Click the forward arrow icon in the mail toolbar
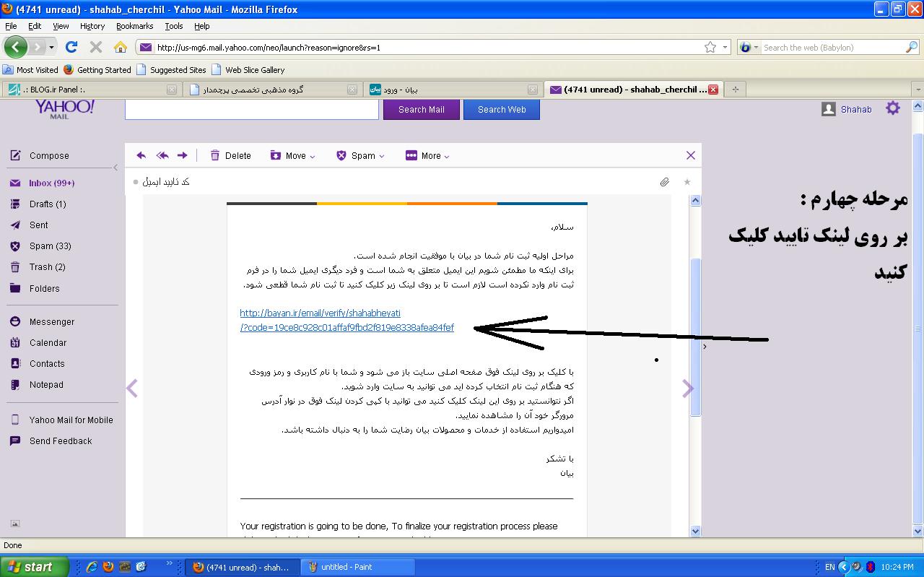The image size is (924, 577). point(183,155)
